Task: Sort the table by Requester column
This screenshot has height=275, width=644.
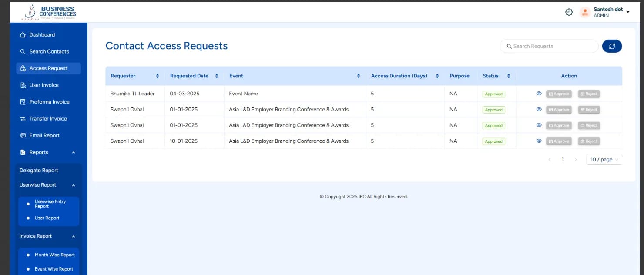Action: [x=157, y=75]
